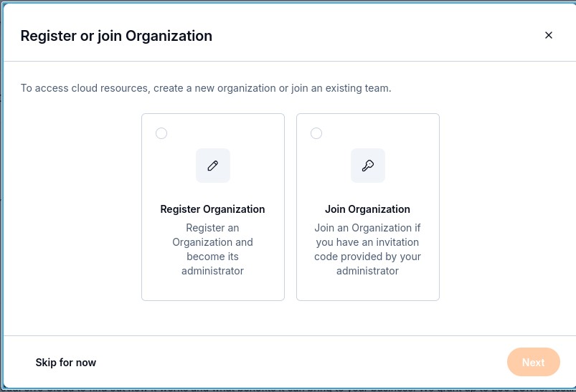
Task: Click the 'Join an Organization if you have an invitation code' description
Action: [x=367, y=249]
